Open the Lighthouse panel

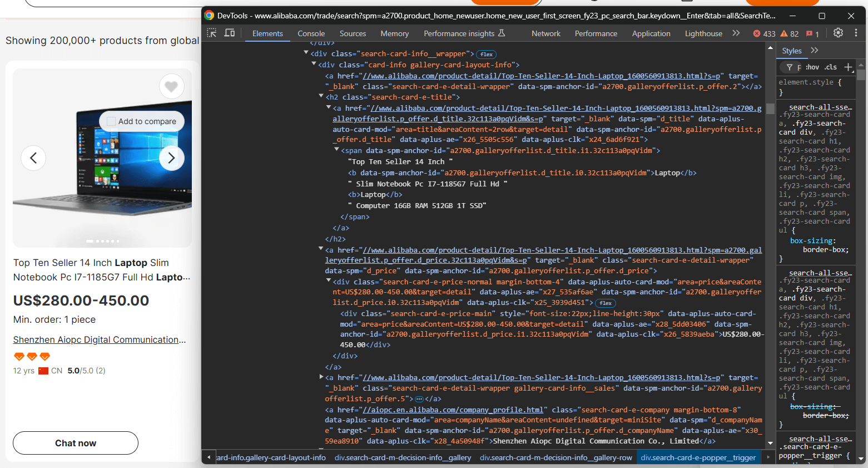point(703,33)
